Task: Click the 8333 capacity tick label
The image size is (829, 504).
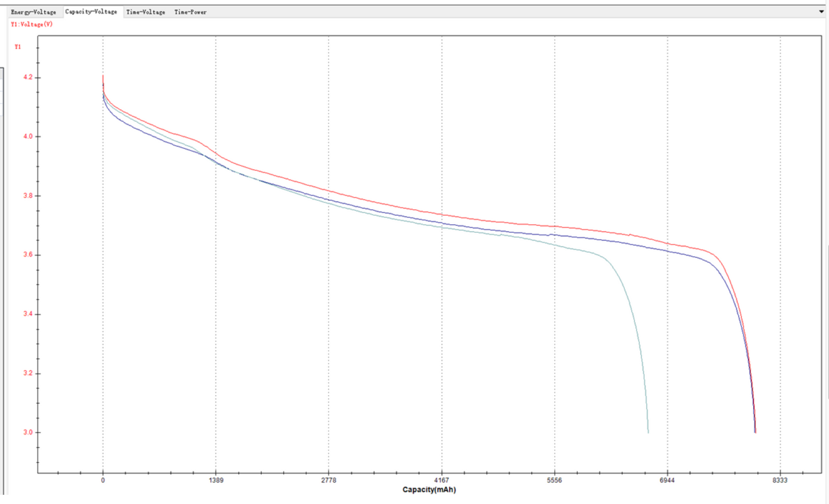Action: pyautogui.click(x=781, y=480)
